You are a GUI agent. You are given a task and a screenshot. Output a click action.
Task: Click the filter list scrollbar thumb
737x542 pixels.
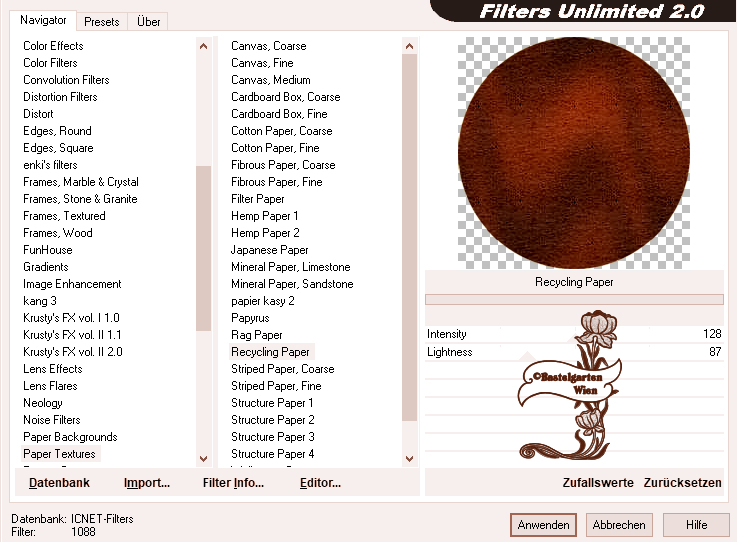click(409, 237)
